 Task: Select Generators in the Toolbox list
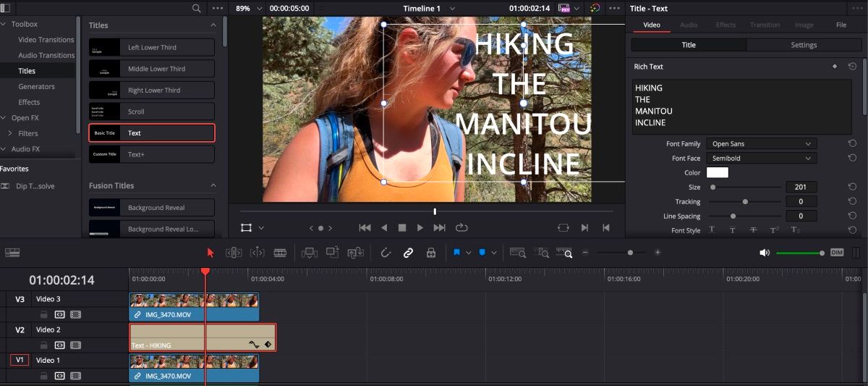tap(36, 87)
